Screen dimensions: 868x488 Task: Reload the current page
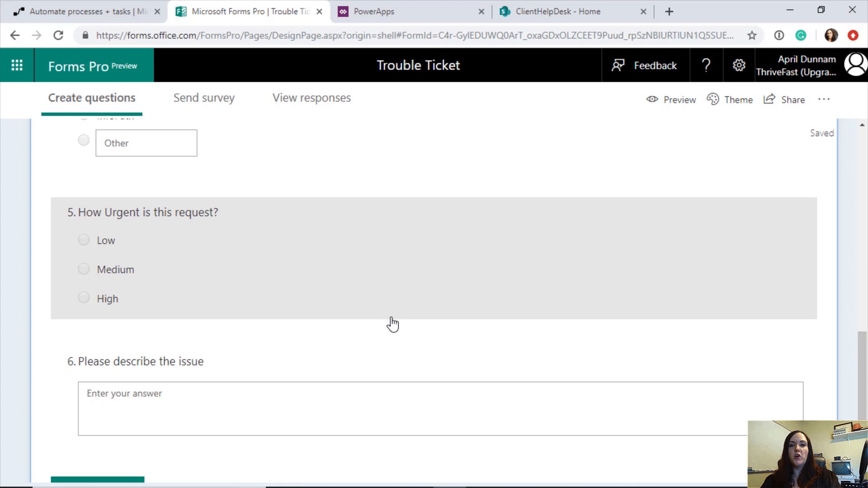58,35
